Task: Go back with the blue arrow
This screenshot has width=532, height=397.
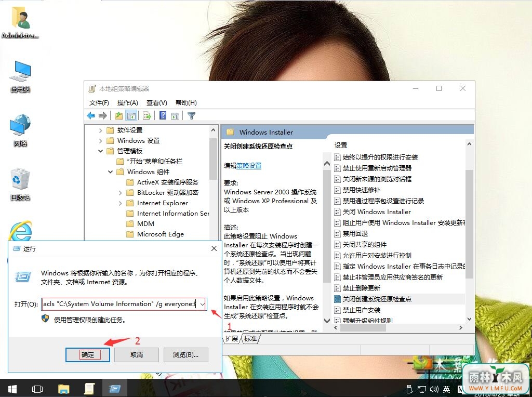Action: pyautogui.click(x=91, y=116)
